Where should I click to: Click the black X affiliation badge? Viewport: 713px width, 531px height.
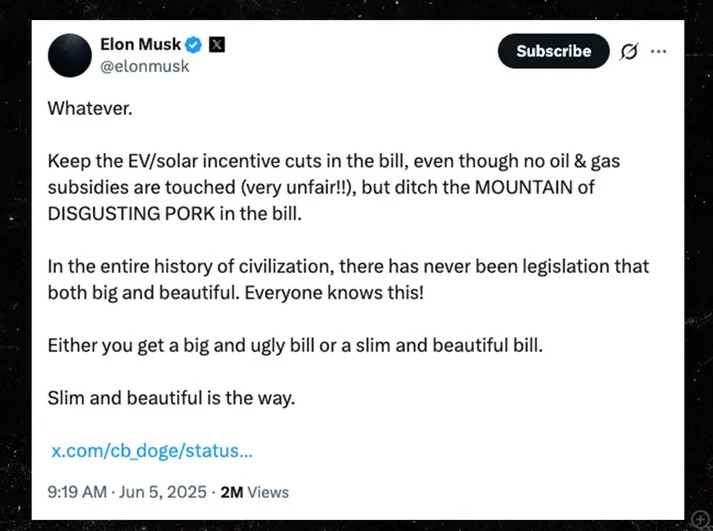217,45
